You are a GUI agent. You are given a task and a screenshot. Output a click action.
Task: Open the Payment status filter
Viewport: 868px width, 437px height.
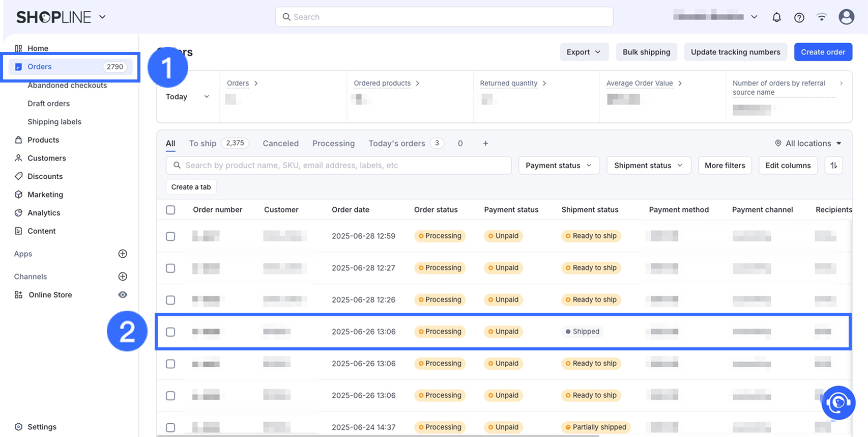click(x=559, y=165)
